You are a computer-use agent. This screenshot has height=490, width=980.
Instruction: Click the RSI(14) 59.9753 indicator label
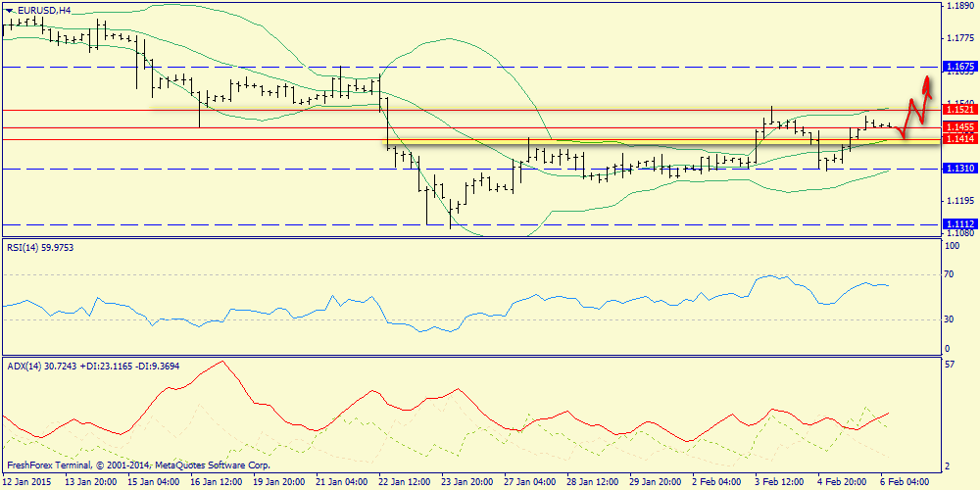[x=39, y=248]
